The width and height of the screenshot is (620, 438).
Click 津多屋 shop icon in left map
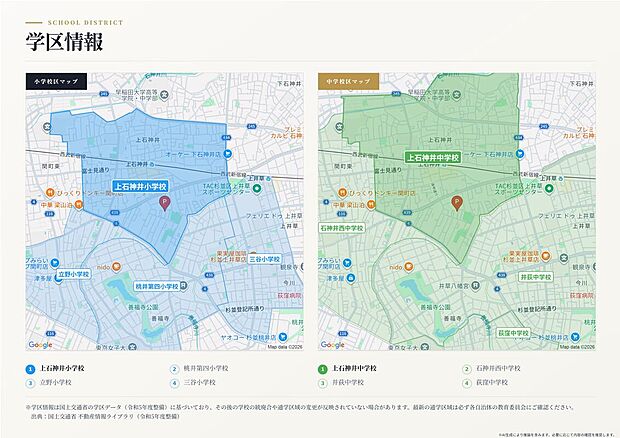[x=58, y=278]
